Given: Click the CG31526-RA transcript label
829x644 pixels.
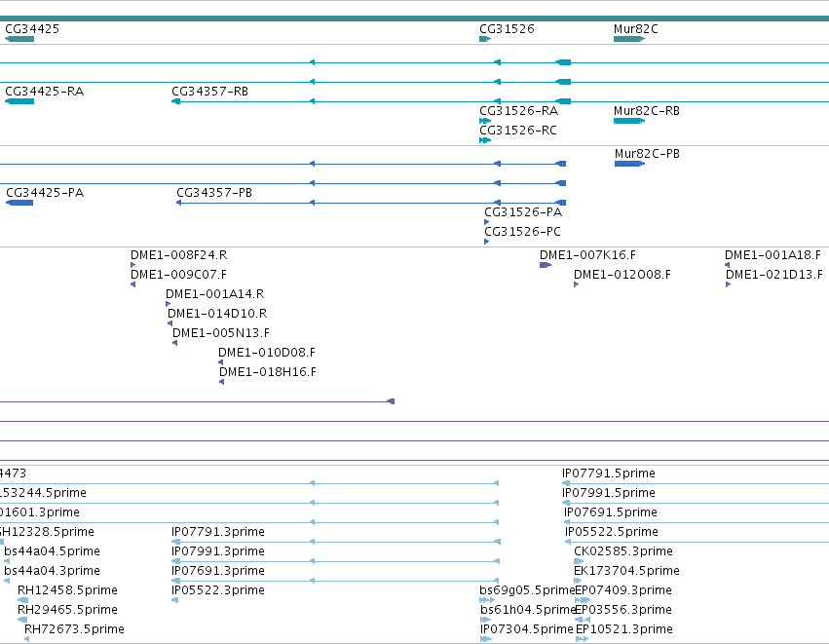Looking at the screenshot, I should [x=518, y=111].
